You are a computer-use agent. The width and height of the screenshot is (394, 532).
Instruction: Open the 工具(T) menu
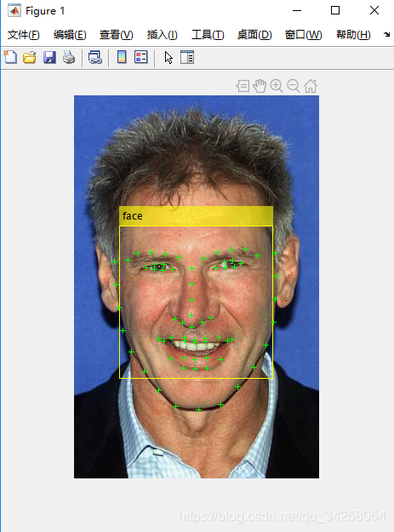pos(208,35)
